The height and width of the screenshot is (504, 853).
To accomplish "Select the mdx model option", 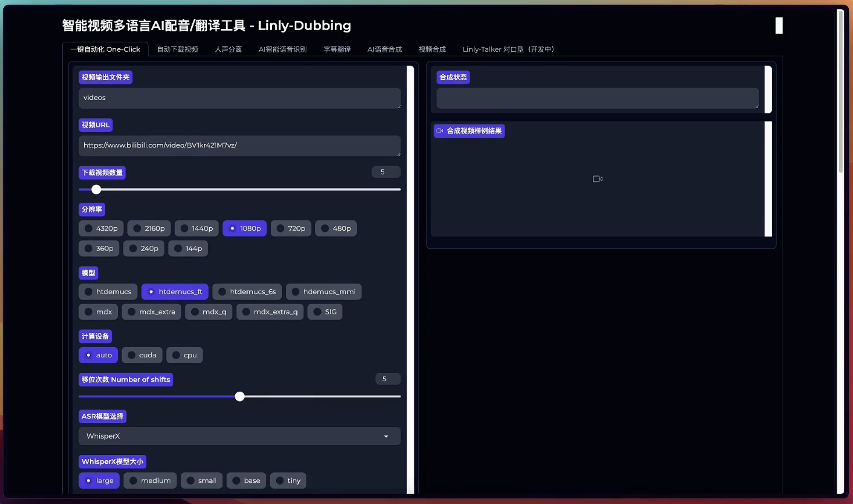I will coord(98,312).
